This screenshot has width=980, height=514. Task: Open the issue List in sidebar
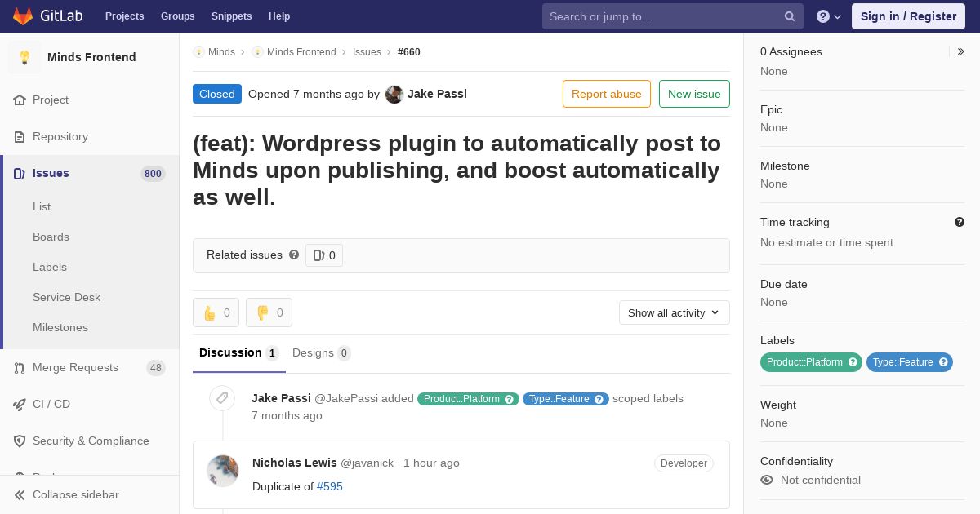(x=42, y=206)
